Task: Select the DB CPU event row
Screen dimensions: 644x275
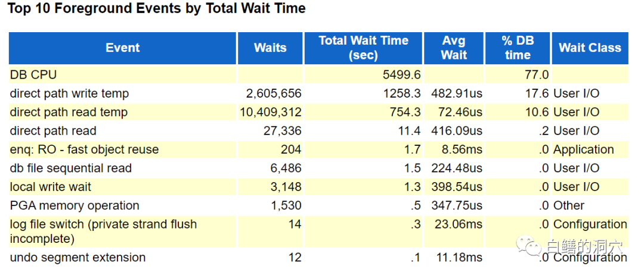Action: pos(33,75)
